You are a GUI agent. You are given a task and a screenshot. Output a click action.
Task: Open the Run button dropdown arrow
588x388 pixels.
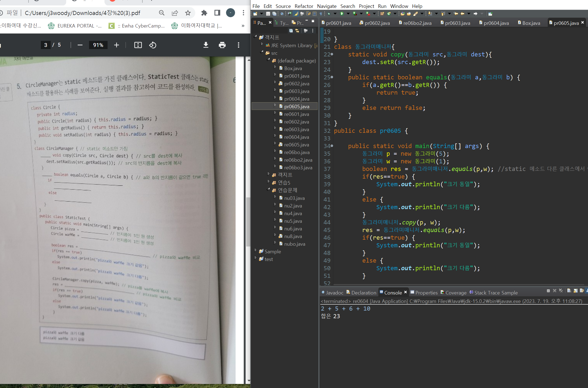point(348,14)
